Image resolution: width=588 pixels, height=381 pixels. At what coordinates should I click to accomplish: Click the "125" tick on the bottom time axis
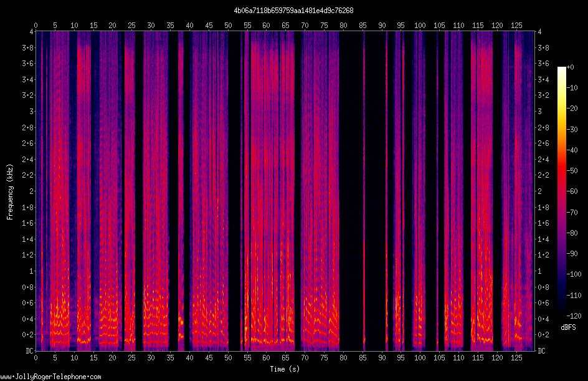click(516, 358)
